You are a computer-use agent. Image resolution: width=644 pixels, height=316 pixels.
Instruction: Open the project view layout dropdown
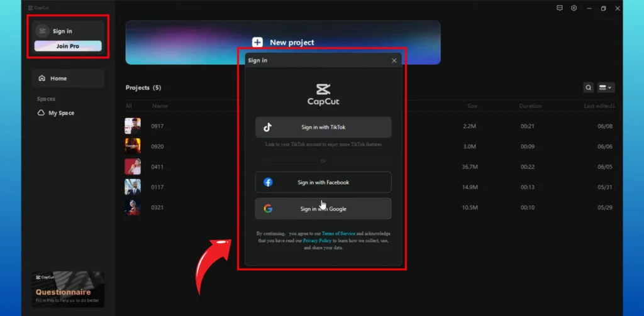click(606, 87)
